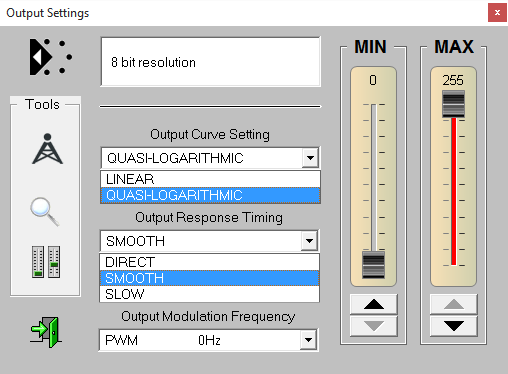This screenshot has height=374, width=508.
Task: Click the MIN value 0 readout
Action: click(x=373, y=80)
